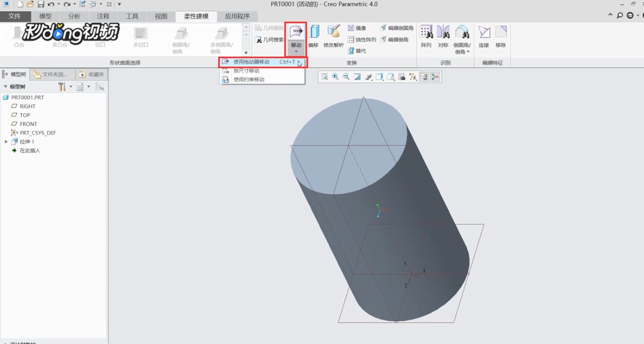Open the 文件 menu
The width and height of the screenshot is (644, 344).
pyautogui.click(x=15, y=16)
